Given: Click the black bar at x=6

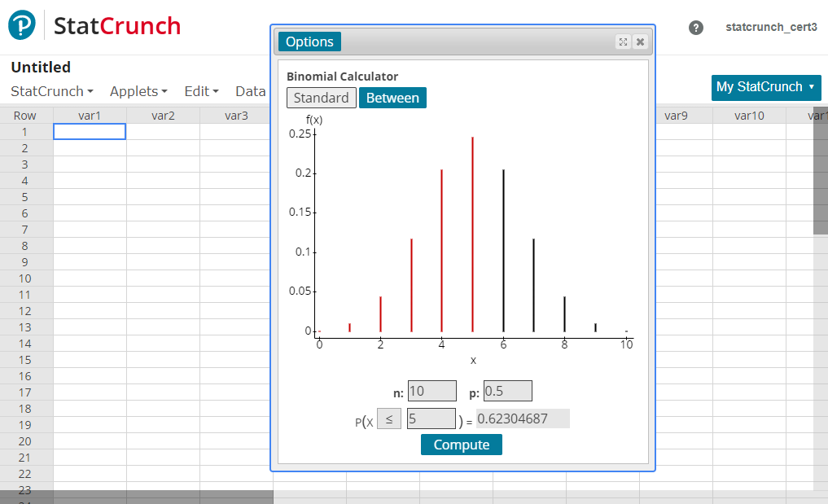Looking at the screenshot, I should pyautogui.click(x=503, y=251).
